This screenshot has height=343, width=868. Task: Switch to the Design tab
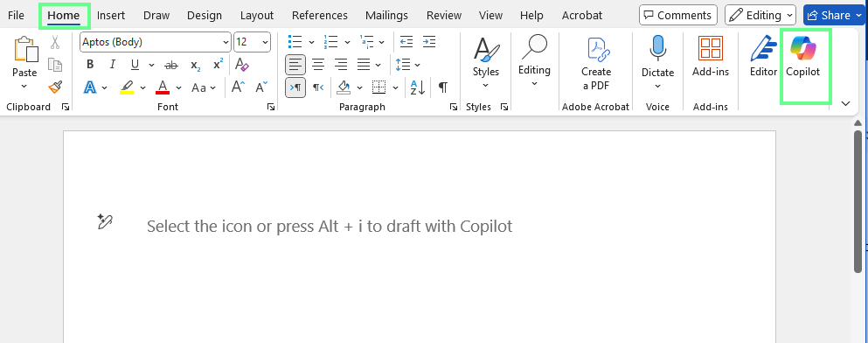205,15
